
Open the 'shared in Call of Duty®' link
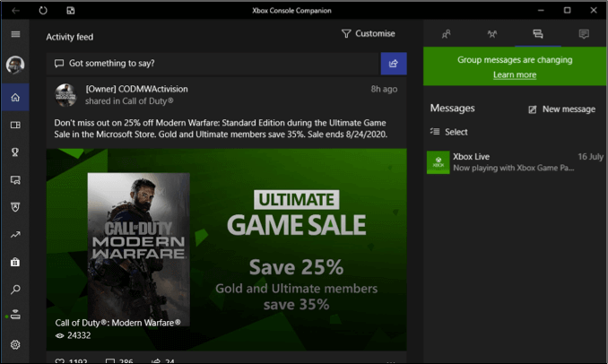[x=129, y=101]
